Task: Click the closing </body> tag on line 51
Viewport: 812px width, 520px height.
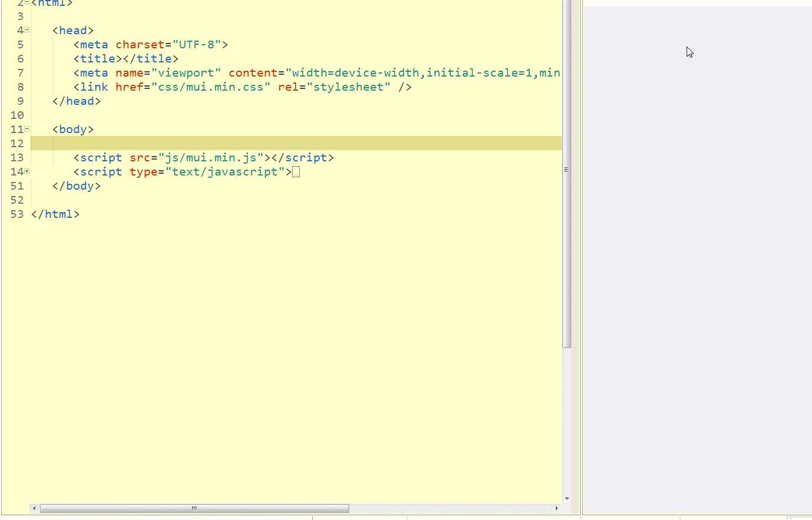Action: coord(77,186)
